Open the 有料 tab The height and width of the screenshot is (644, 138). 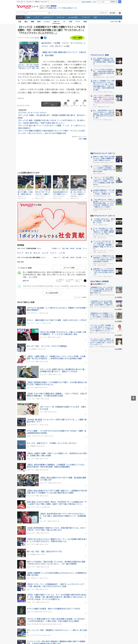(95, 17)
